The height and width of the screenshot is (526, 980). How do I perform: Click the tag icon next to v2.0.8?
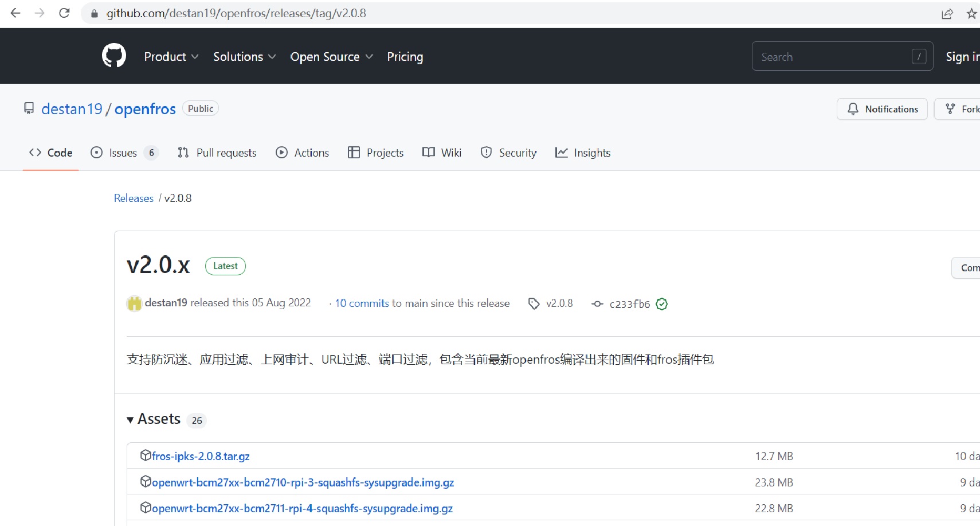coord(534,303)
